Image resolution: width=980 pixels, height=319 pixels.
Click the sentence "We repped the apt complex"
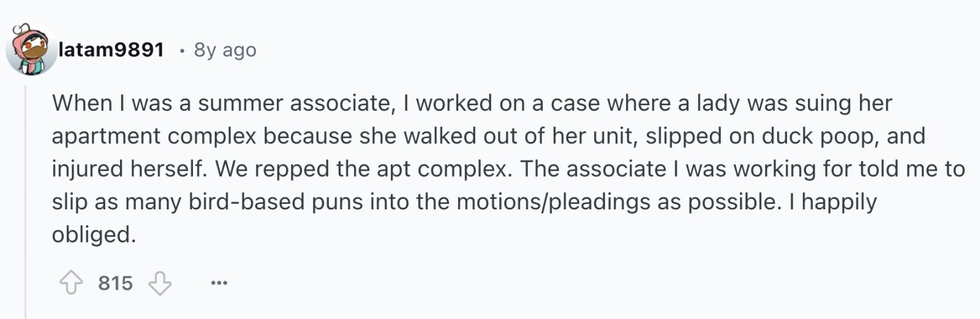364,169
